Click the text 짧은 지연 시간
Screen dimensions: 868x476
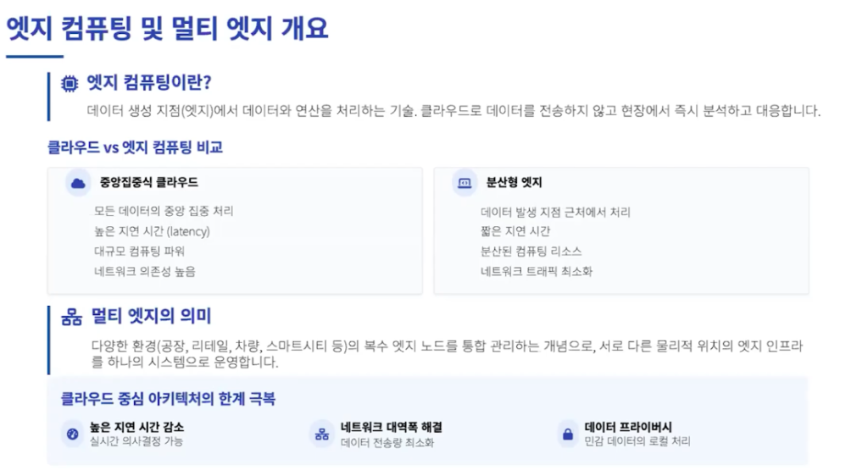click(x=515, y=231)
